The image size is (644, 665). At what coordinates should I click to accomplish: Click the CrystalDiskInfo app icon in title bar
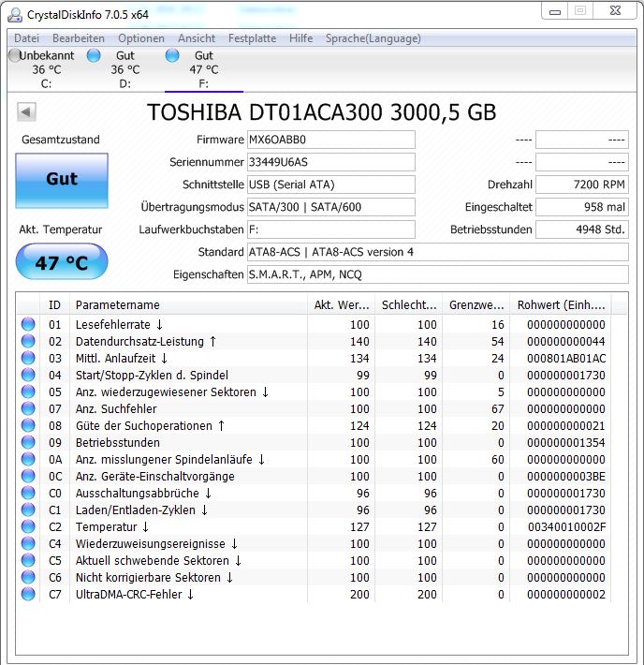15,14
